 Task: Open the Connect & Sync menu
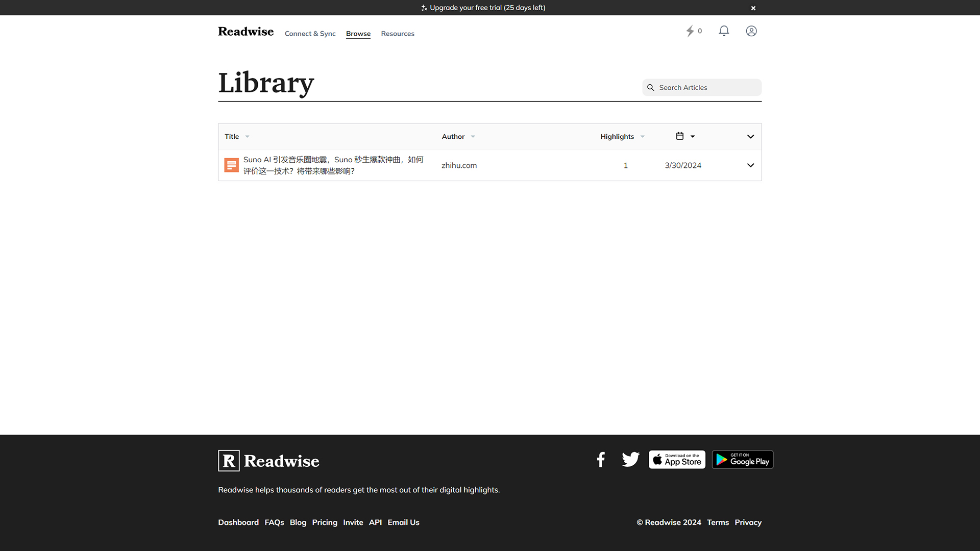[x=310, y=34]
